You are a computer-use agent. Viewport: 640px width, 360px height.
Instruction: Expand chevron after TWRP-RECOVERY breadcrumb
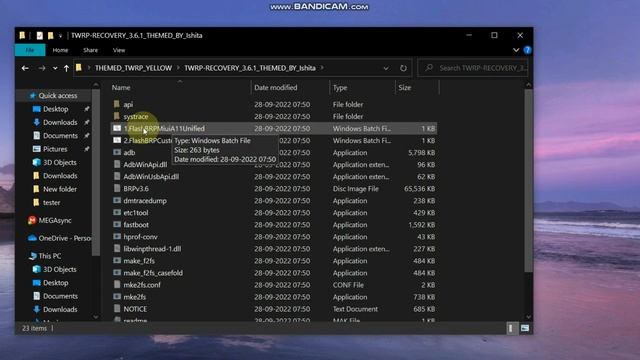tap(322, 68)
